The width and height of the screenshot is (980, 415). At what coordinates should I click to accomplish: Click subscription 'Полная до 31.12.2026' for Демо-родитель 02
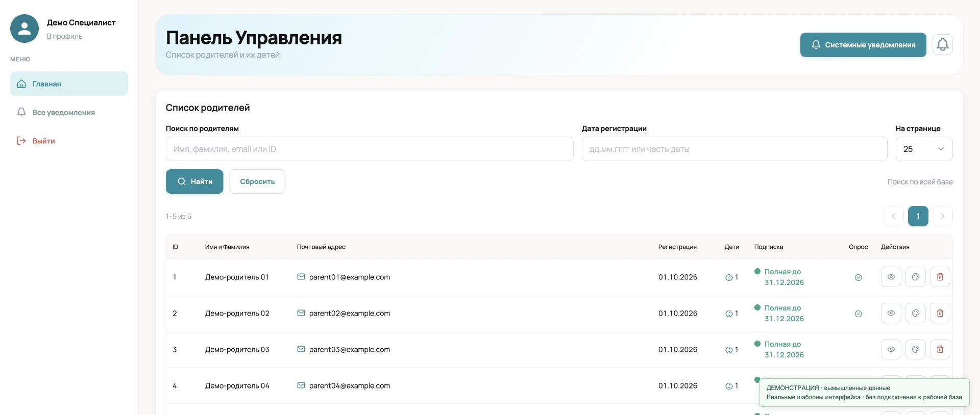[x=779, y=313]
